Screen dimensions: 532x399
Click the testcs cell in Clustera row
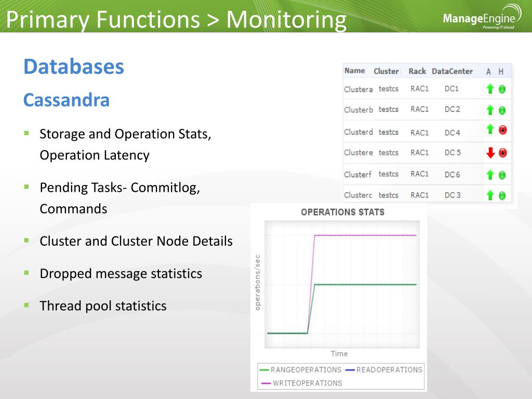pos(389,89)
